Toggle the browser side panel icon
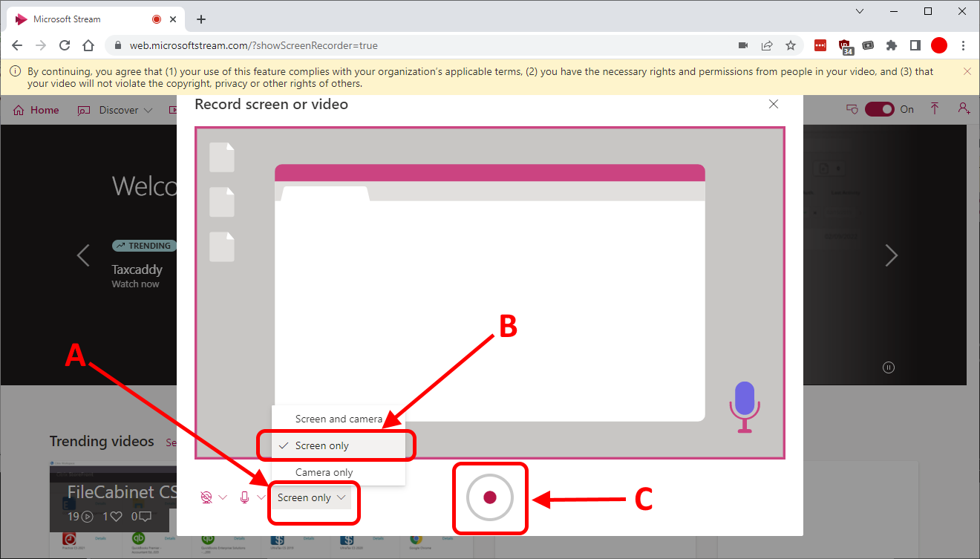The image size is (980, 559). point(915,45)
